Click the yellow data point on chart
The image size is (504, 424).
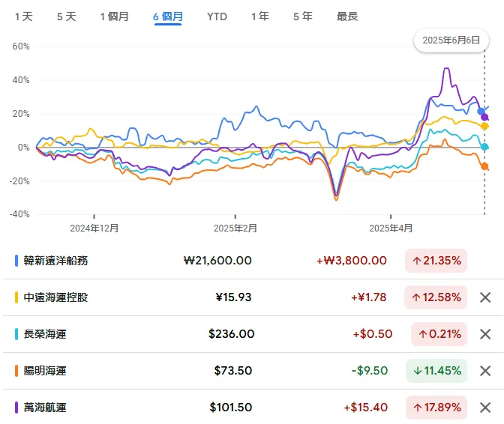click(484, 126)
